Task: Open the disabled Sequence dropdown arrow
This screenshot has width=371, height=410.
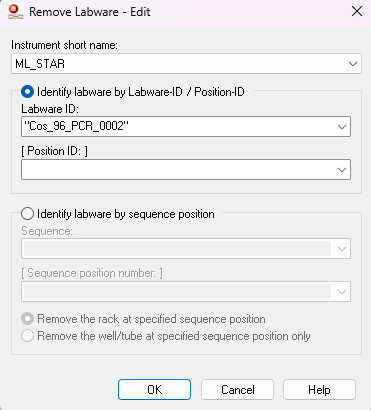Action: coord(342,249)
